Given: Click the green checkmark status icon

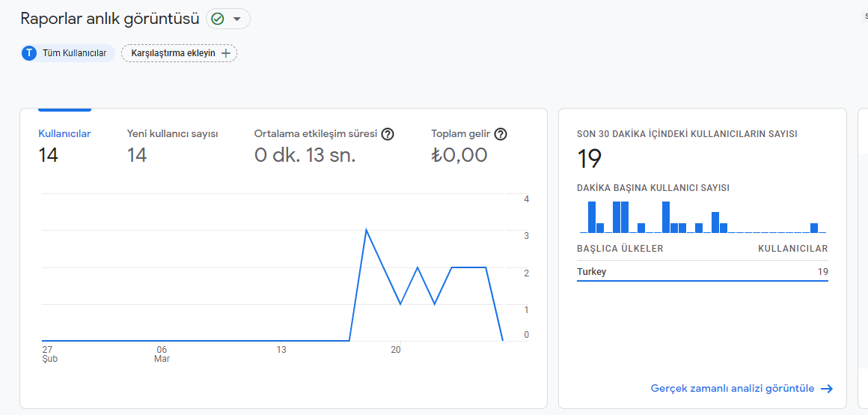Looking at the screenshot, I should click(218, 19).
